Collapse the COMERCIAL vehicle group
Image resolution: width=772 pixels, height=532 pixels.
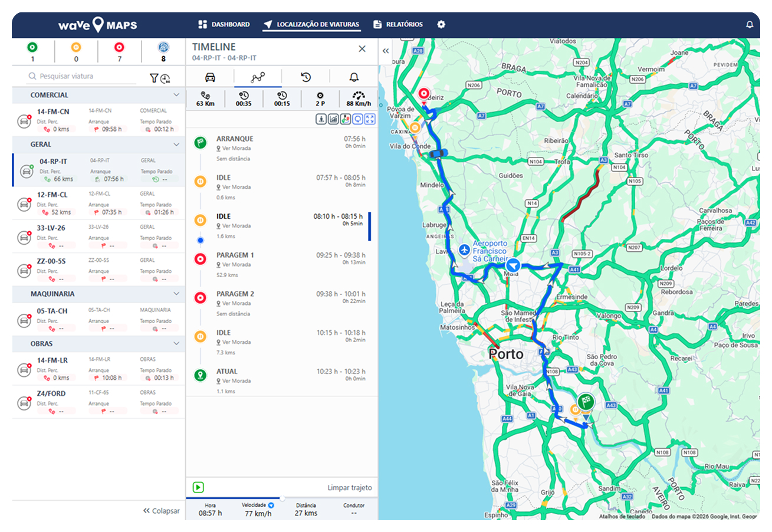(x=176, y=95)
